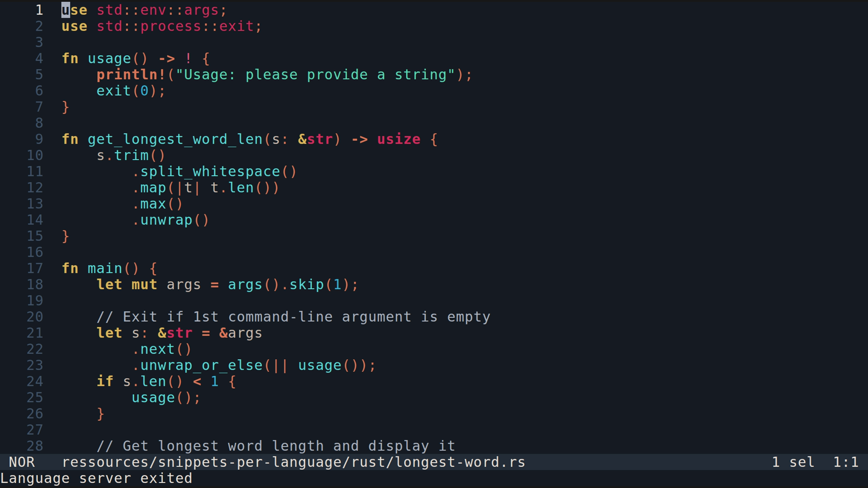Image resolution: width=868 pixels, height=488 pixels.
Task: Click the main function name
Action: pos(105,268)
